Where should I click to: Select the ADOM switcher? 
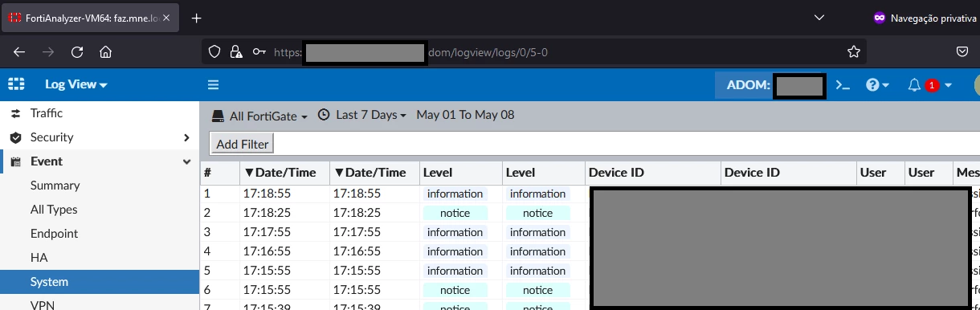tap(771, 85)
